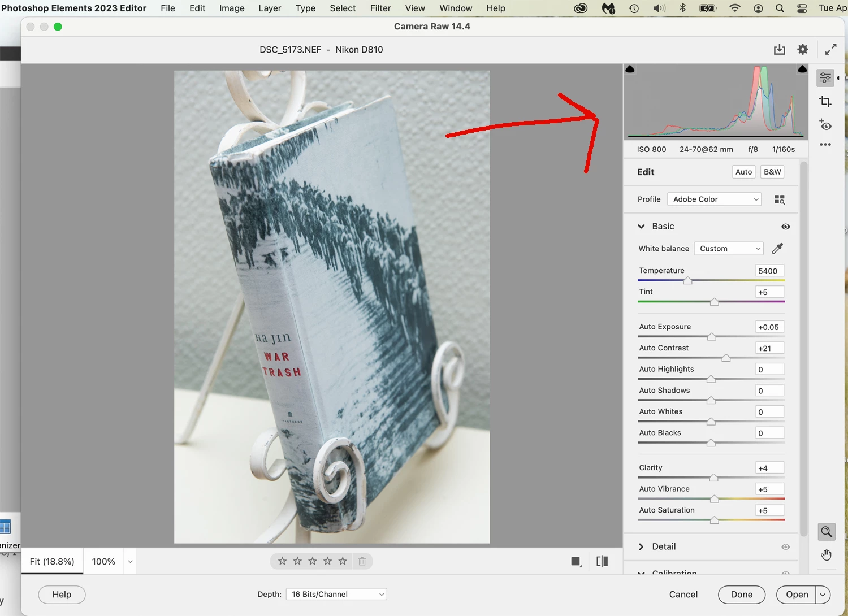Open the Profile dropdown Adobe Color
Image resolution: width=848 pixels, height=616 pixels.
(715, 199)
